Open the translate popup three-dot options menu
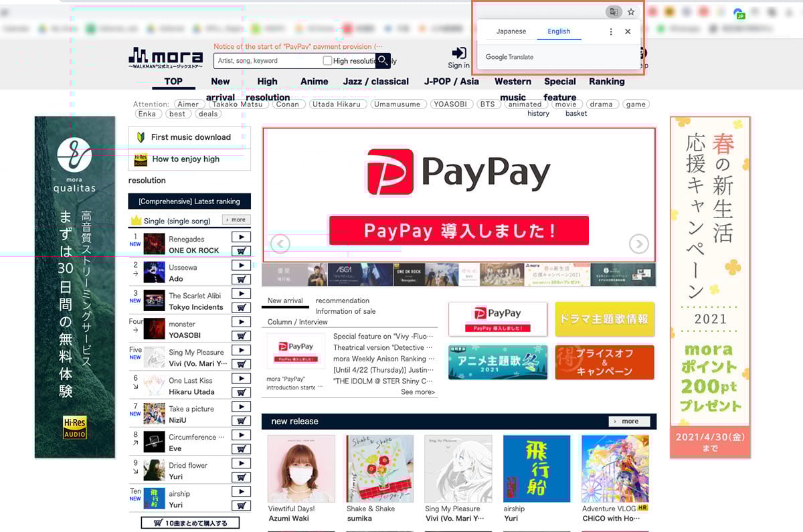 pyautogui.click(x=610, y=31)
